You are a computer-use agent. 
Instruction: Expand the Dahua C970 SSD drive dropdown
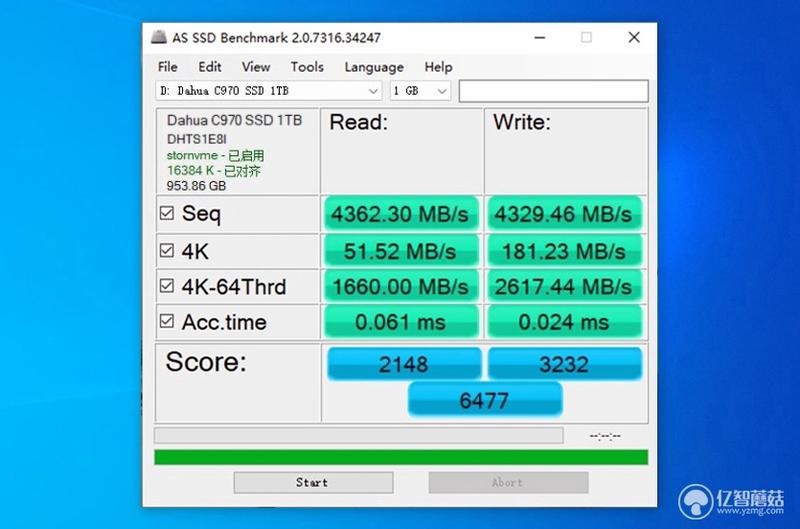click(268, 91)
